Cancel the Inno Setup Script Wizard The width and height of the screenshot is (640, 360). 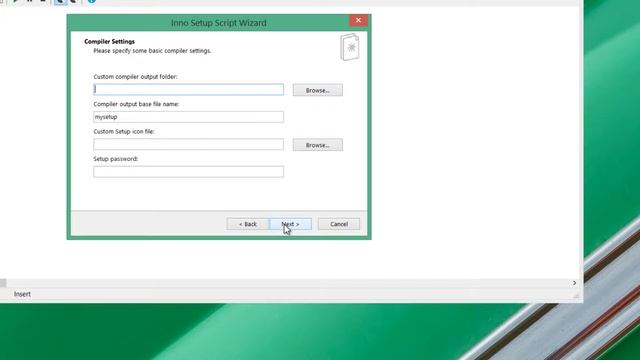pyautogui.click(x=339, y=224)
